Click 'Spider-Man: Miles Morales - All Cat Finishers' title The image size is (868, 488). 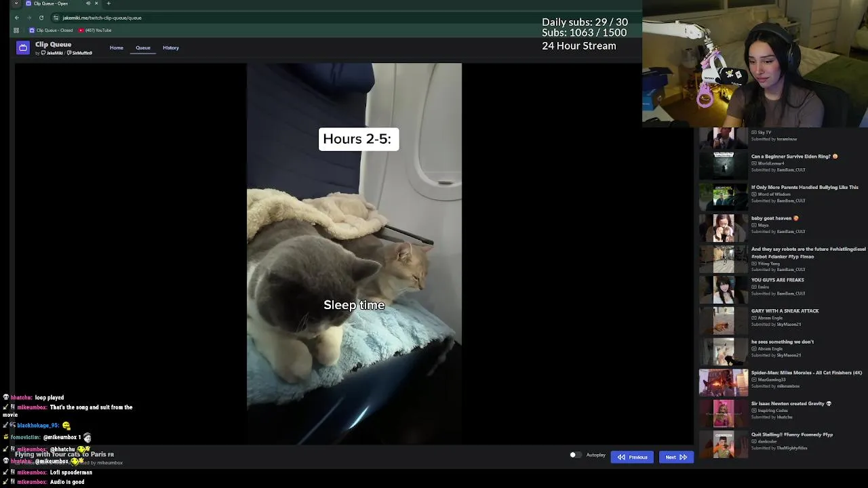(x=807, y=373)
